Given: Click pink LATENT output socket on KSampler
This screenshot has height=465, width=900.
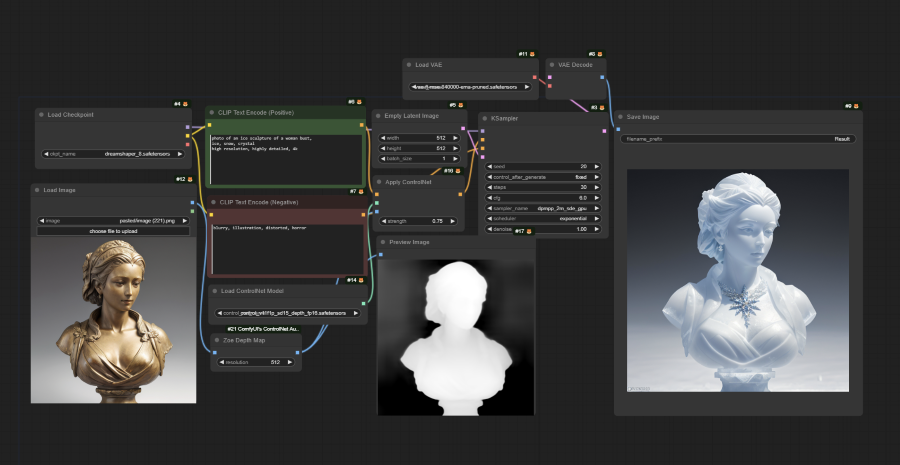Looking at the screenshot, I should coord(604,131).
